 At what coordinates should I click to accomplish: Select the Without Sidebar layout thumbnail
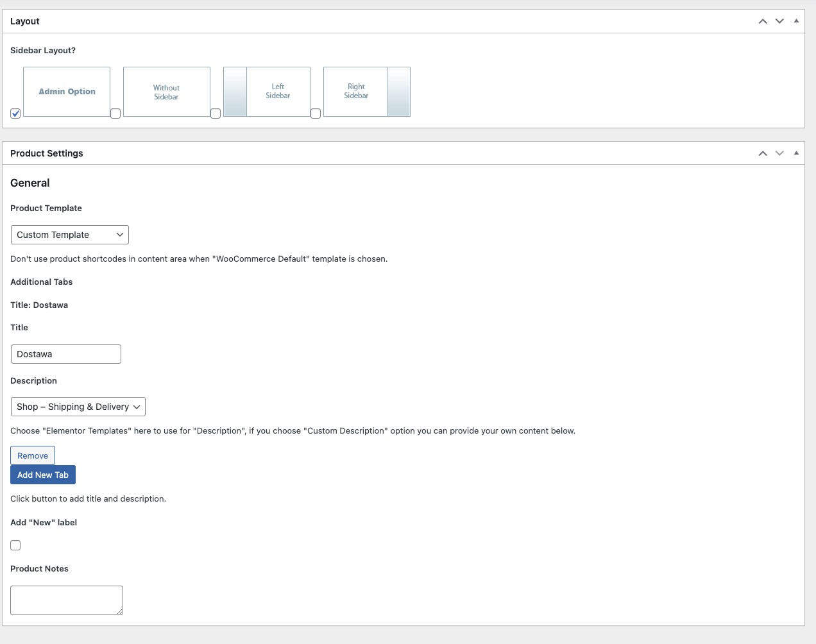tap(167, 92)
